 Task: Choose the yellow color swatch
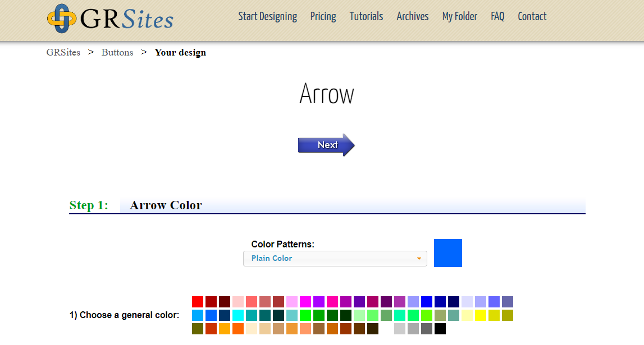(x=480, y=315)
